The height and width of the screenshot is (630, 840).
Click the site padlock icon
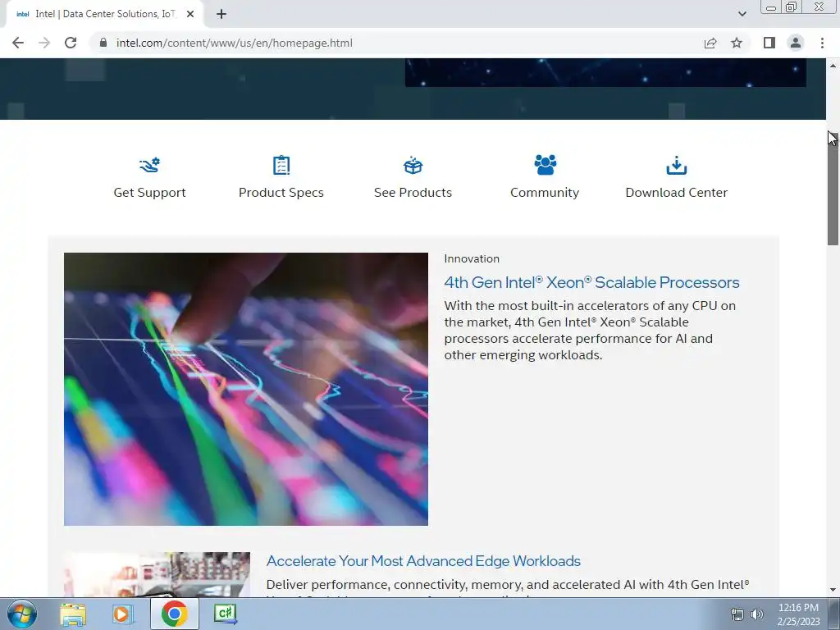pos(103,43)
